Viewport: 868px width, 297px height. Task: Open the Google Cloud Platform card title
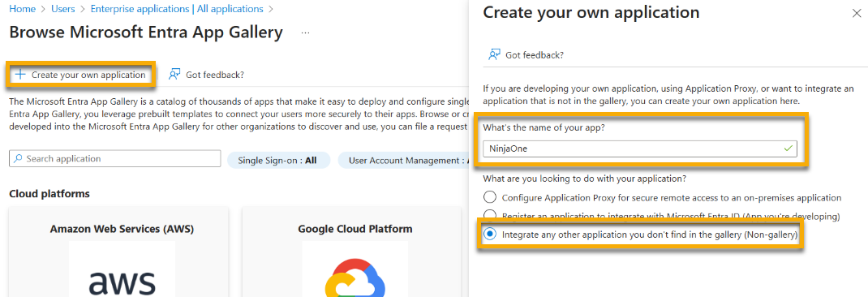point(355,228)
